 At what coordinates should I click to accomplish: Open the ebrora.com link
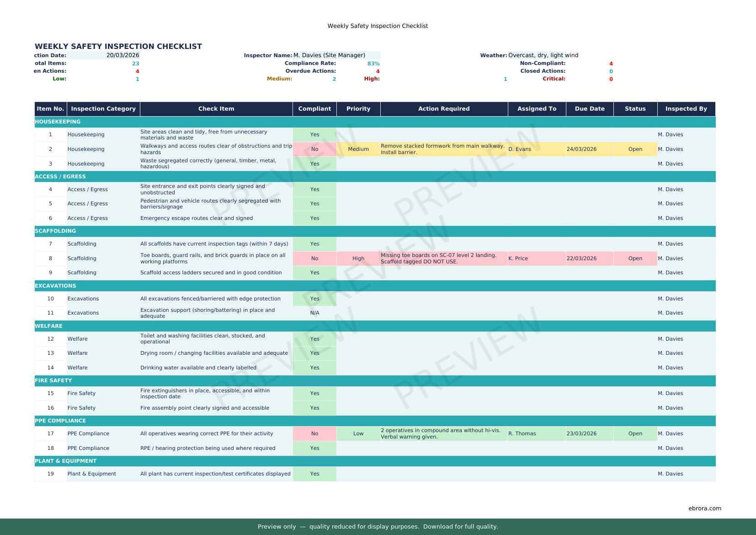(x=704, y=508)
